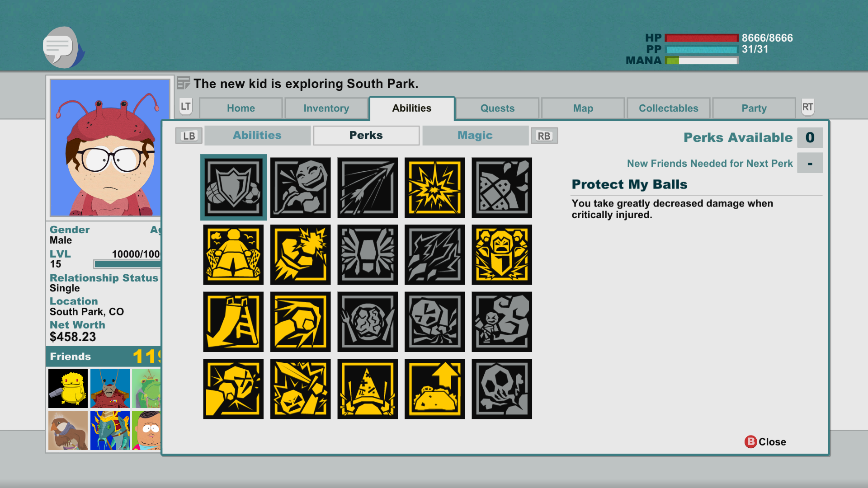Open the yellow creature friend thumbnail
The image size is (868, 488).
tap(68, 388)
